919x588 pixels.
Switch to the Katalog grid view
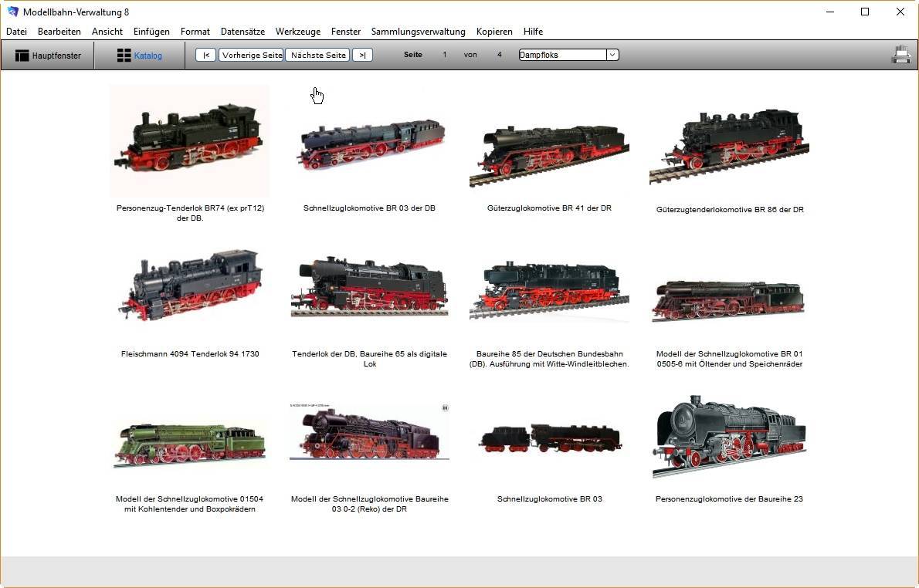[x=140, y=56]
